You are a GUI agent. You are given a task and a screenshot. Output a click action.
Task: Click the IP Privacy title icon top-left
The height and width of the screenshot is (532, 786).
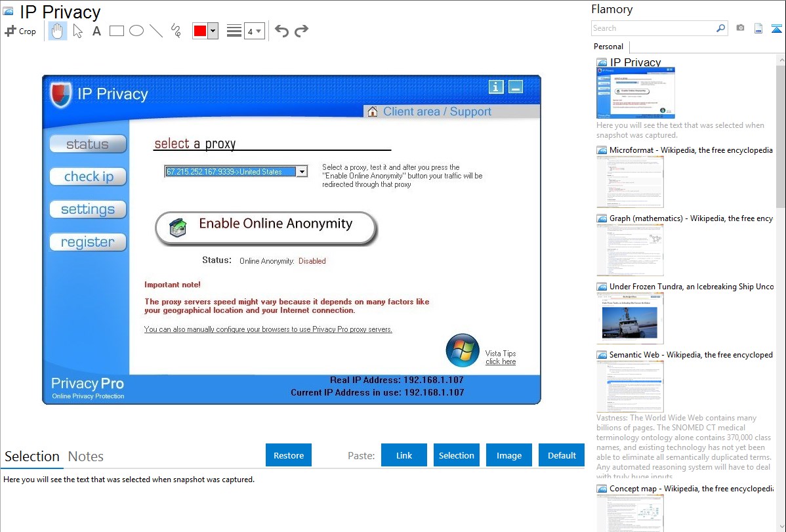pos(9,11)
